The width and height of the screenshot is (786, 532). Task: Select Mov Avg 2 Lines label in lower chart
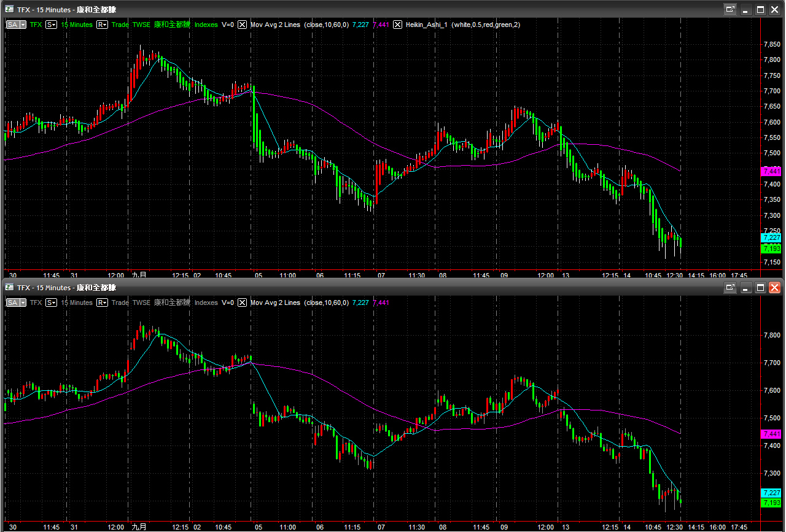pyautogui.click(x=275, y=303)
